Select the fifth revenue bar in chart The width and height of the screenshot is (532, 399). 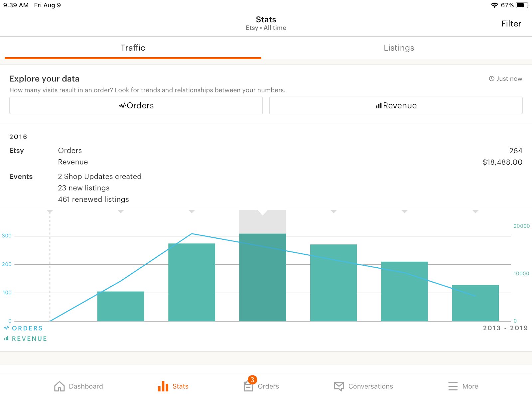404,291
